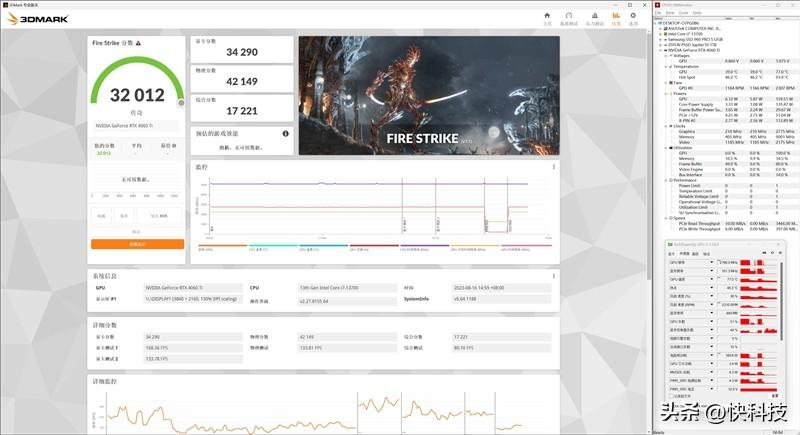The width and height of the screenshot is (800, 435).
Task: Click the GPU-Z sensor list scrollbar
Action: point(780,301)
